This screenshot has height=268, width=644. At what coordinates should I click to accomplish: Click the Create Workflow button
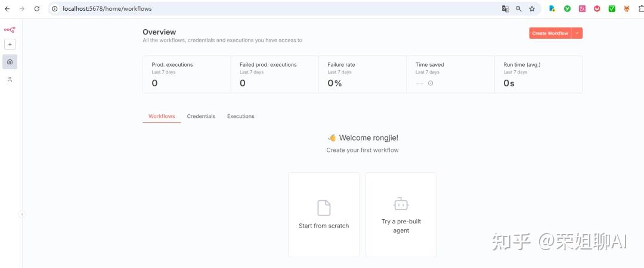click(x=550, y=33)
